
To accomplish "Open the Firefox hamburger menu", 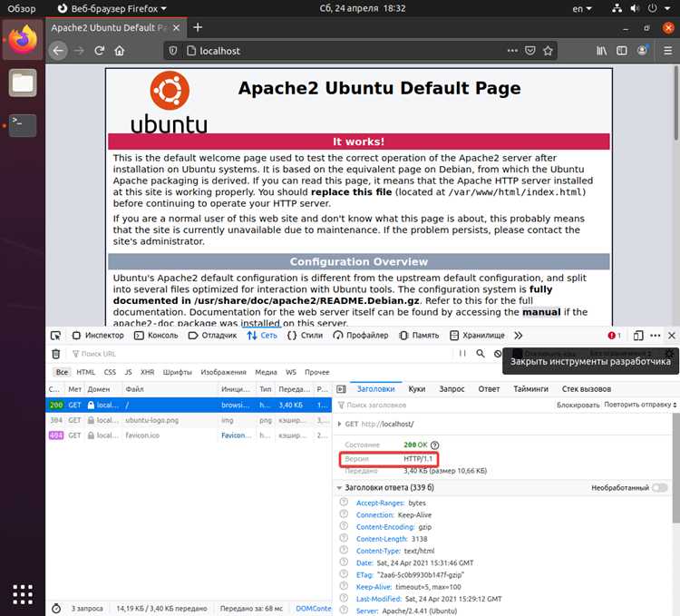I will point(668,51).
